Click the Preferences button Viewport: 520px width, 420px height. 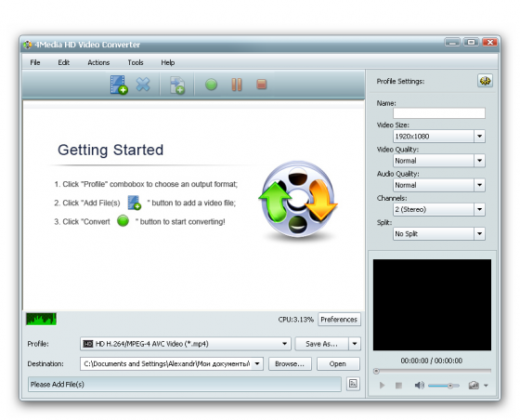point(339,320)
